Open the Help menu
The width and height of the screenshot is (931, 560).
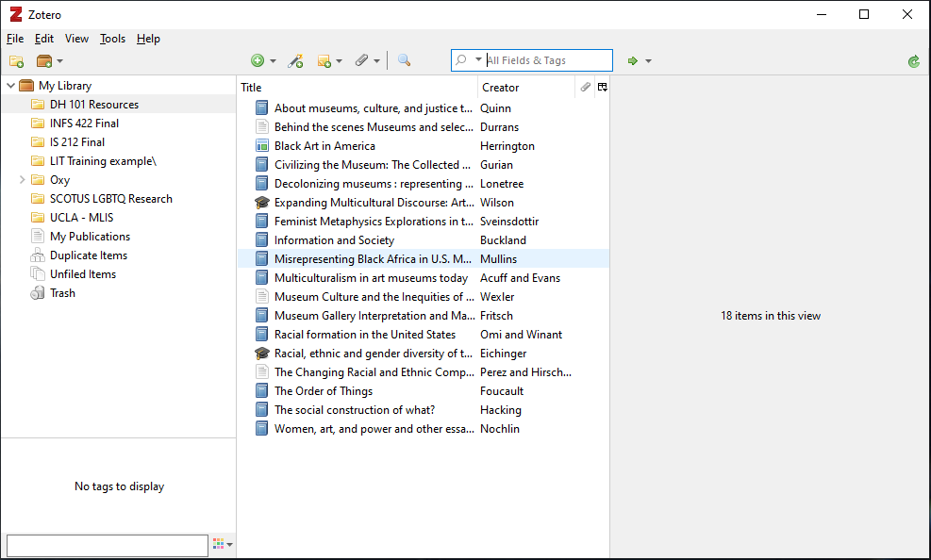coord(148,39)
